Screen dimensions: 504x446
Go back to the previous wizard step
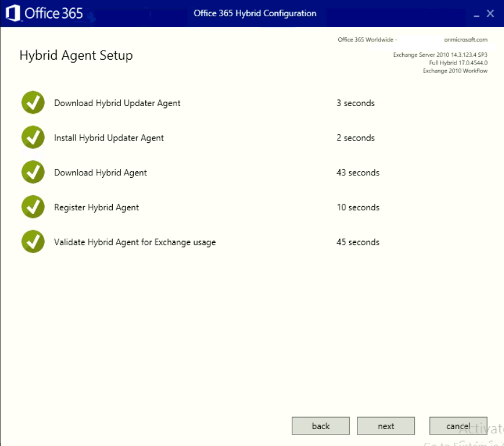click(x=321, y=426)
